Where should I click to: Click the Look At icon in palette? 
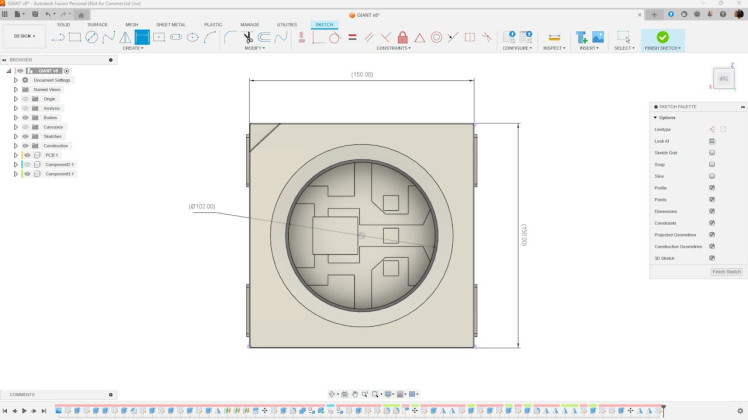[712, 141]
